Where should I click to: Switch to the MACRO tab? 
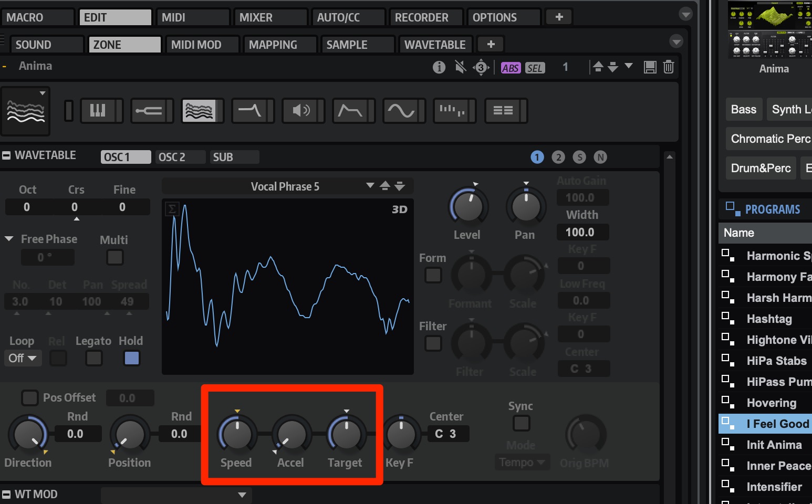pyautogui.click(x=38, y=17)
